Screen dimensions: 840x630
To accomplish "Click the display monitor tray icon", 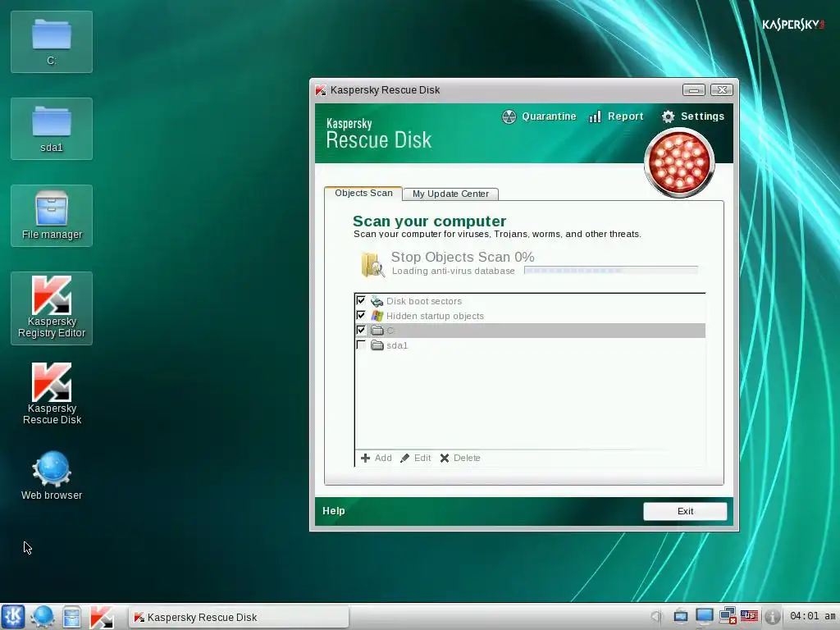I will click(704, 617).
